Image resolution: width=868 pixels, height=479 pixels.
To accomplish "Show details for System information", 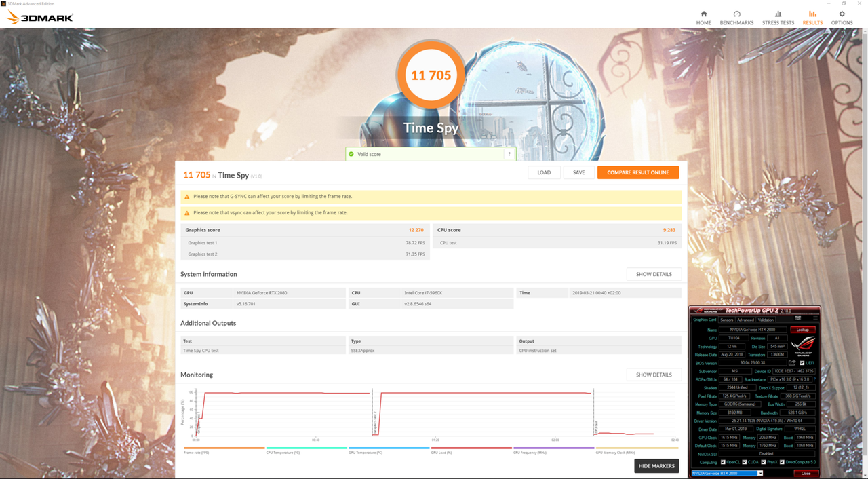I will [x=654, y=274].
